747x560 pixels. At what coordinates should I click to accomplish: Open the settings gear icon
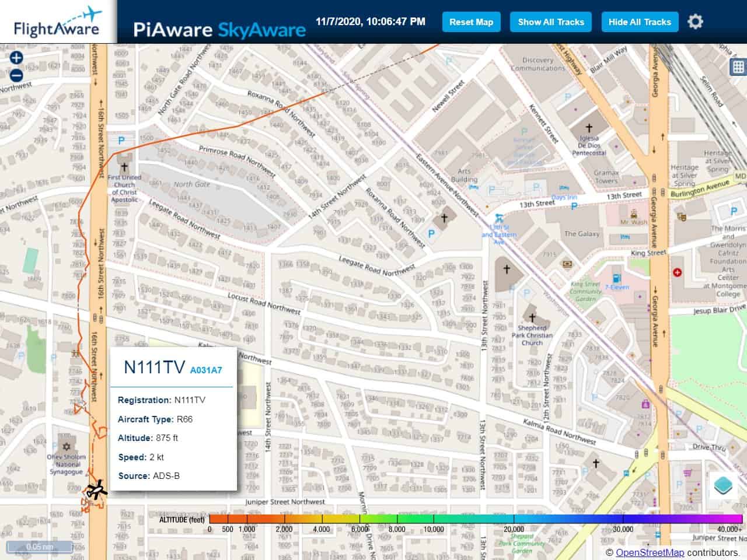(695, 22)
